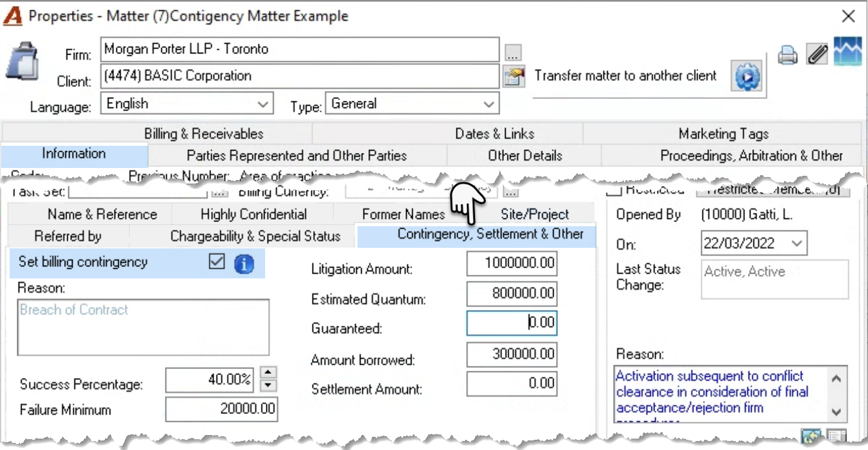
Task: Increase Success Percentage with up arrow
Action: tap(269, 373)
